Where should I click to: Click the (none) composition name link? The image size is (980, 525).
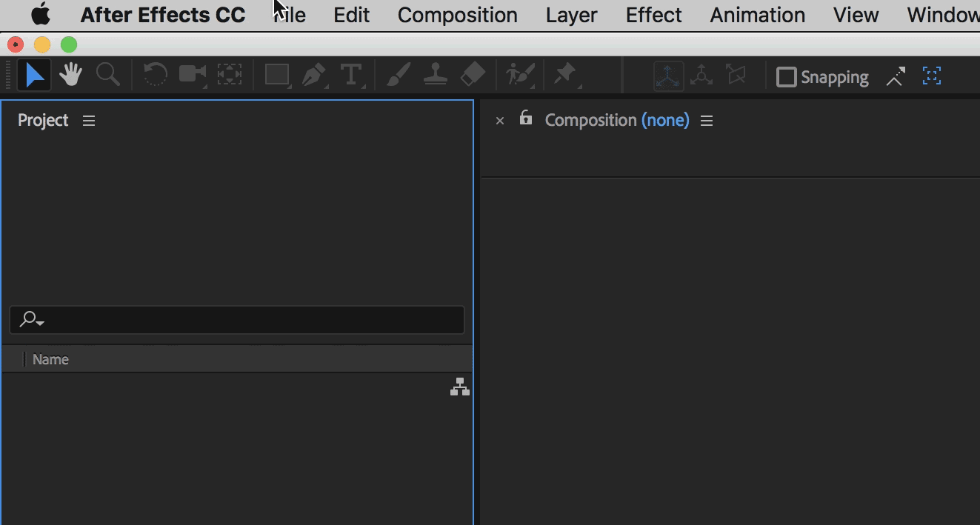pos(665,121)
